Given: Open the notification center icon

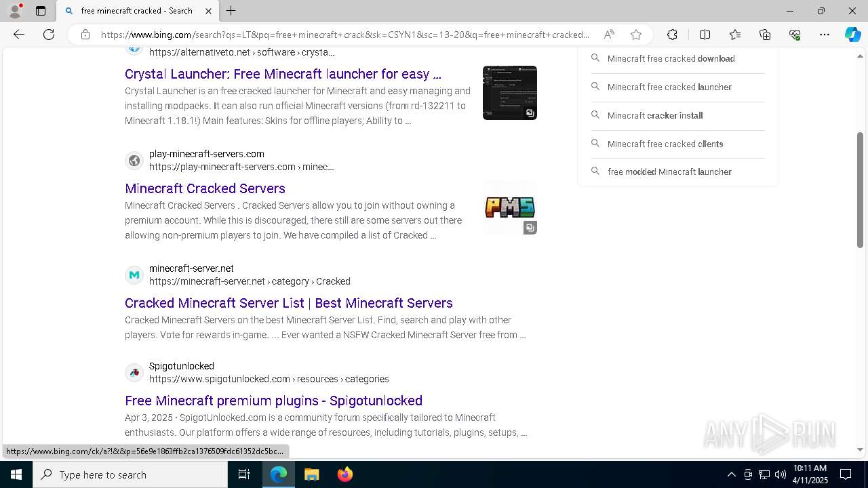Looking at the screenshot, I should (846, 474).
